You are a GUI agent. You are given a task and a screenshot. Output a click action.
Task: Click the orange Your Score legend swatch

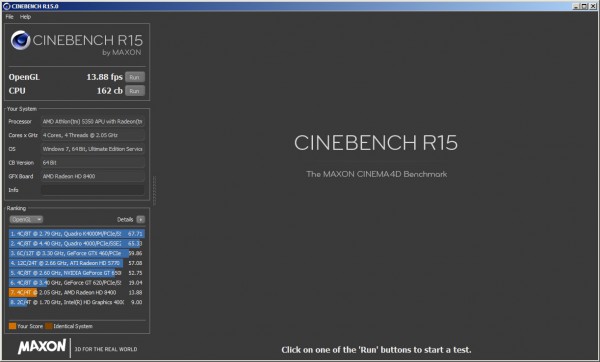tap(12, 326)
